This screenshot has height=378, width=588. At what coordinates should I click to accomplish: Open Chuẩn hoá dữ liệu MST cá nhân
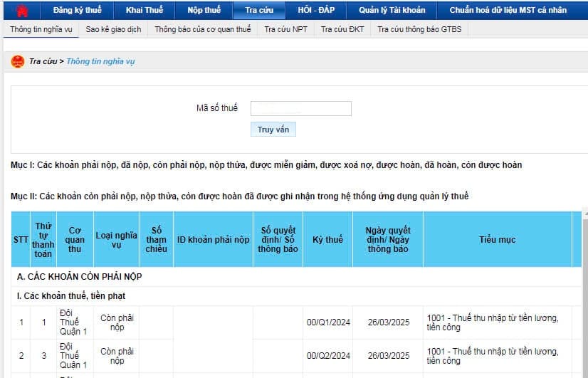coord(508,10)
